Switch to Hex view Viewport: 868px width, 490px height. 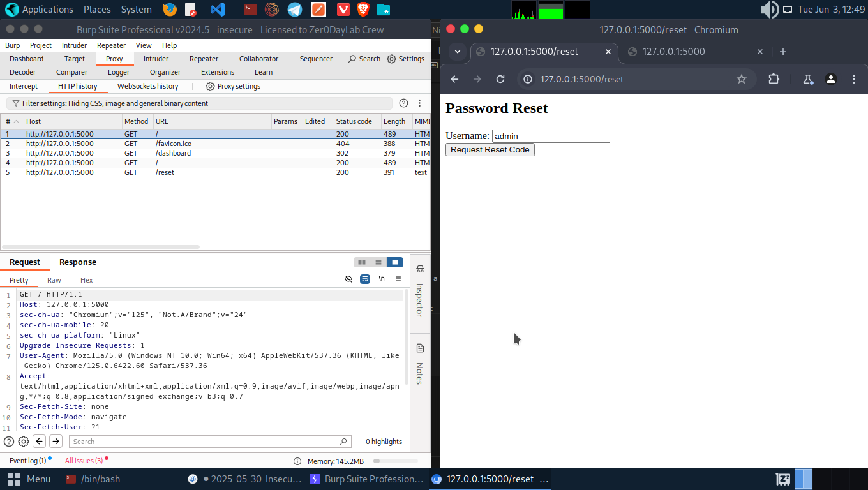click(x=87, y=280)
